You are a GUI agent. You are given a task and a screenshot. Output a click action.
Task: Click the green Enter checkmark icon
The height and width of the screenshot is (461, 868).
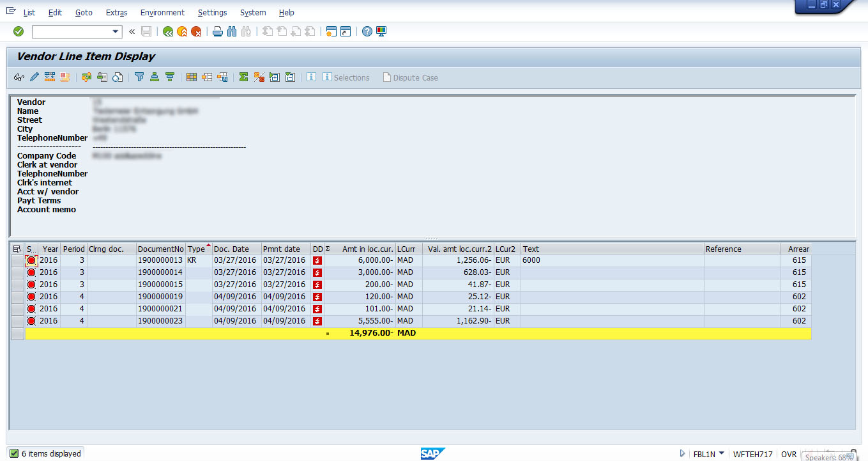19,31
